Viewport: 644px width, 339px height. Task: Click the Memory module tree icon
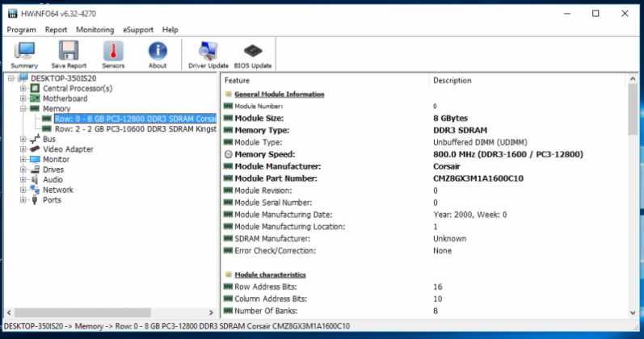point(36,108)
